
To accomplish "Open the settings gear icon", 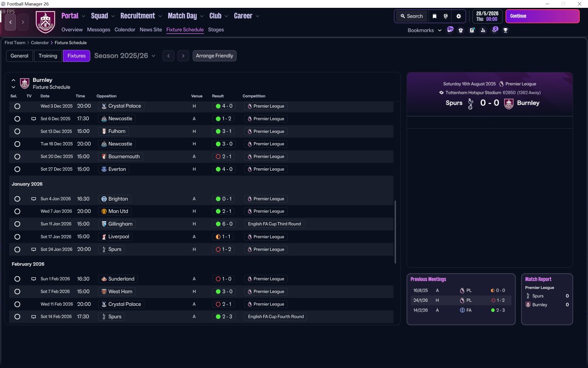I will [x=458, y=16].
